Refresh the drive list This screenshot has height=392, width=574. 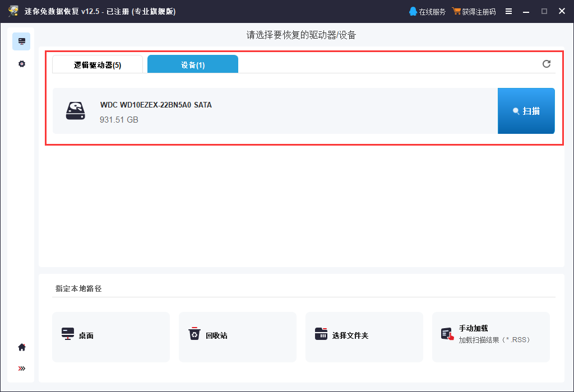(546, 64)
